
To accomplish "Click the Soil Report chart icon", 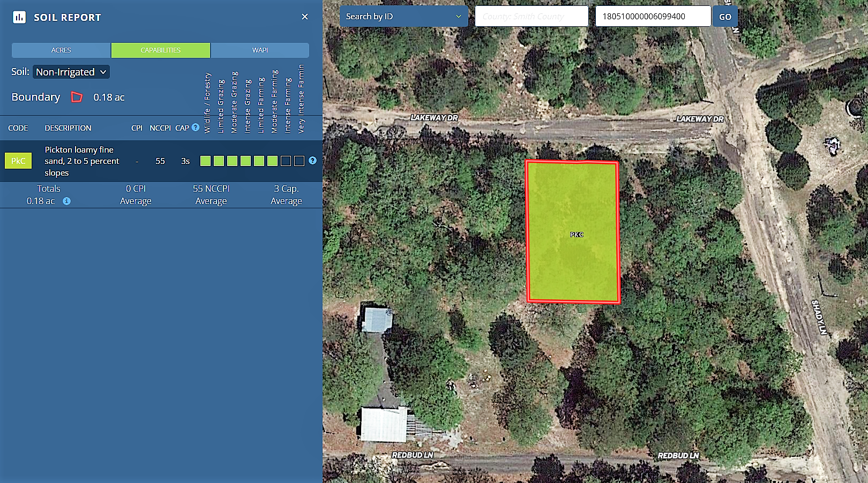I will [x=19, y=17].
